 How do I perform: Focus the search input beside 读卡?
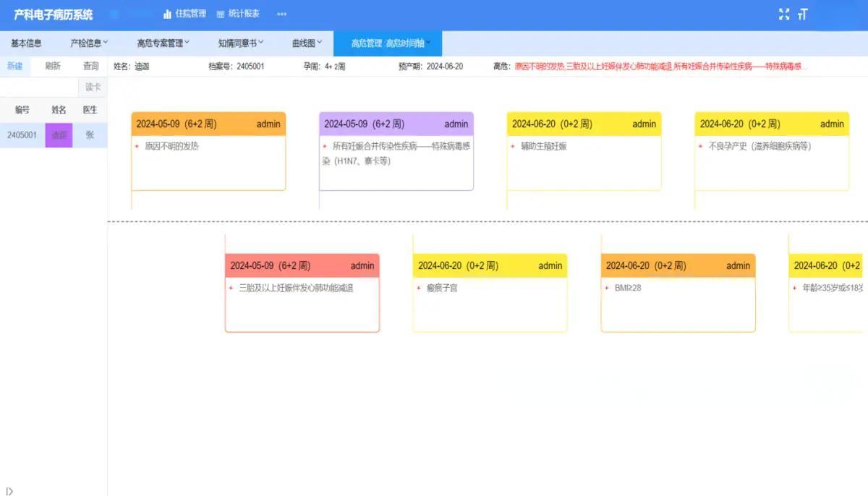point(39,87)
